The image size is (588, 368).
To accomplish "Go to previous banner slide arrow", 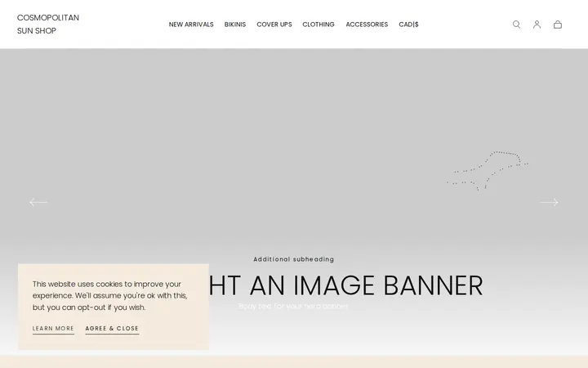I will tap(38, 203).
